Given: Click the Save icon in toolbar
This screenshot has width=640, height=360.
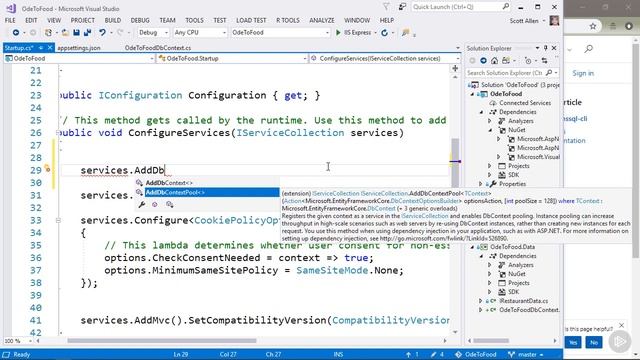Looking at the screenshot, I should pos(76,33).
